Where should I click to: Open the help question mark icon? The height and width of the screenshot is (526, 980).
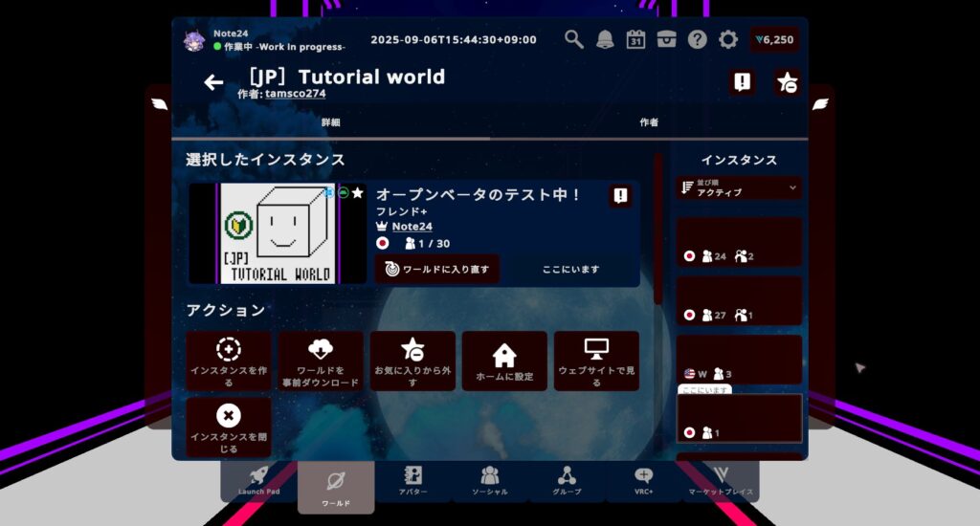pyautogui.click(x=698, y=39)
